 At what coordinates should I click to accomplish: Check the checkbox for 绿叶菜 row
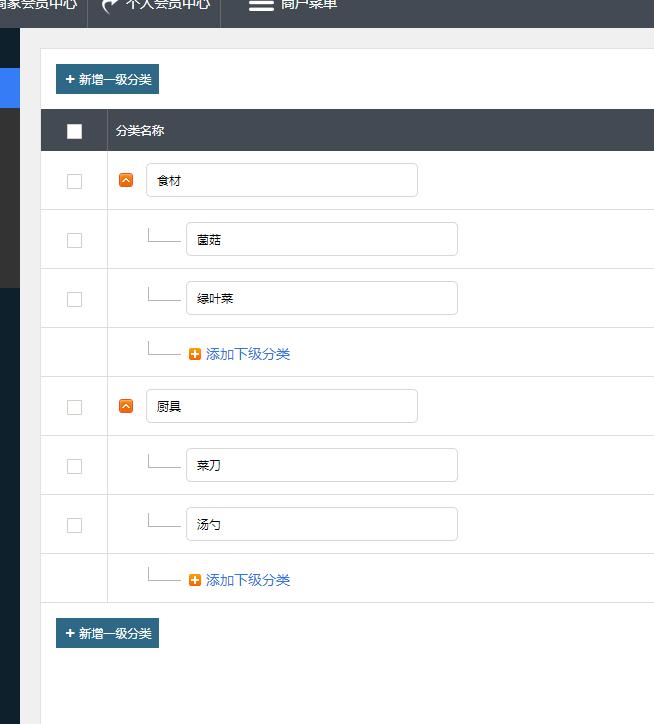click(x=74, y=299)
